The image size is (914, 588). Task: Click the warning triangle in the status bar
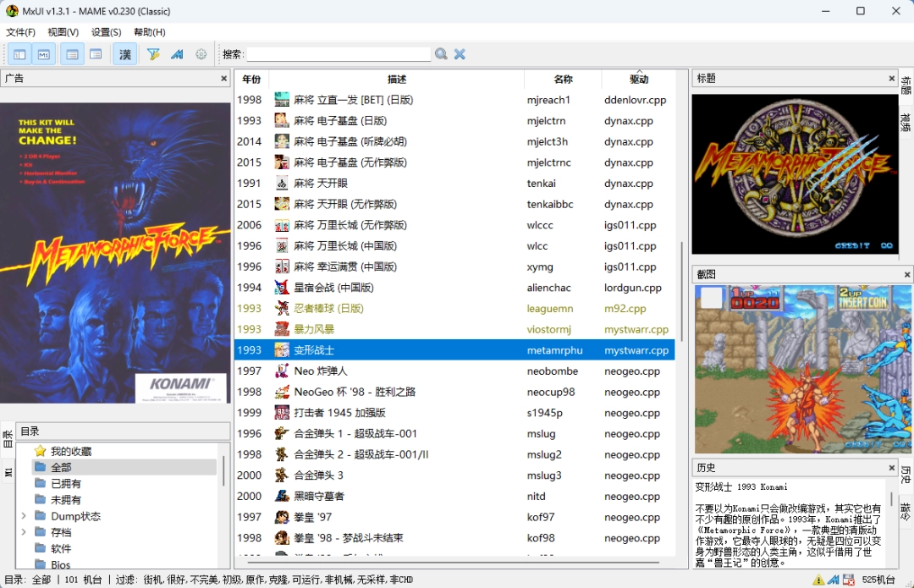click(818, 580)
